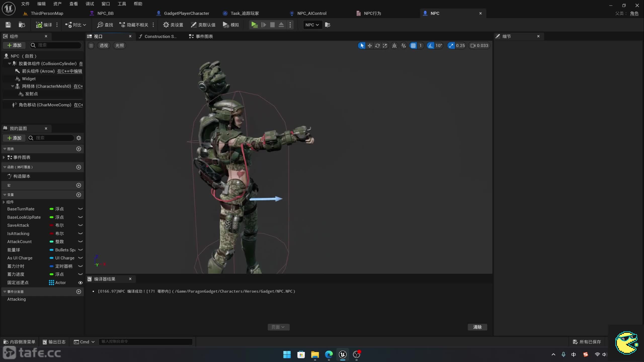Image resolution: width=644 pixels, height=362 pixels.
Task: Open NPC_AIControl document tab
Action: click(x=312, y=13)
